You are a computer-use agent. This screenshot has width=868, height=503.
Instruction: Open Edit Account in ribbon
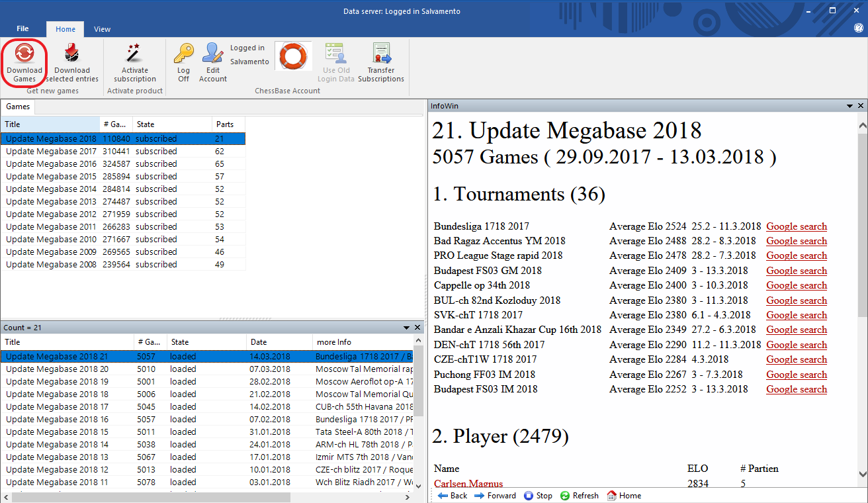pyautogui.click(x=213, y=63)
